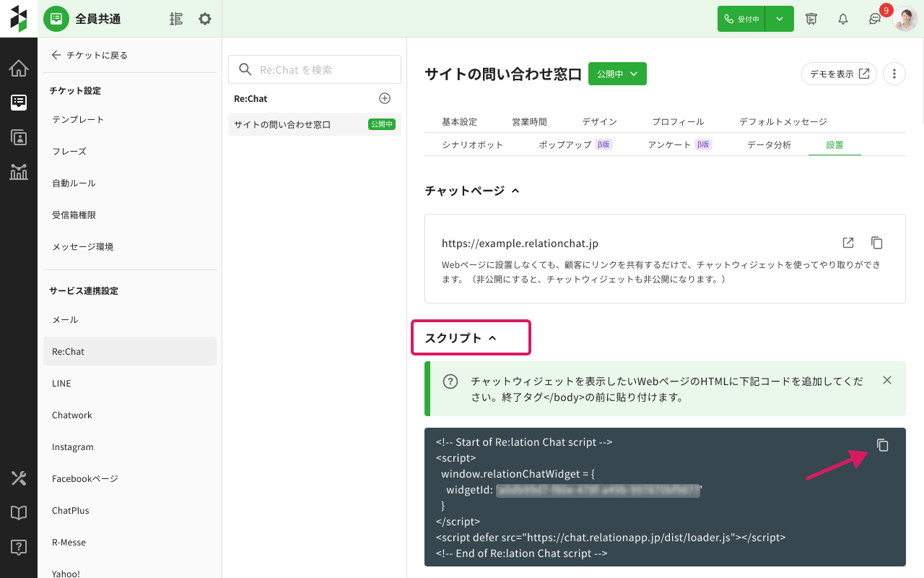Expand the 受付中 status dropdown arrow
Image resolution: width=924 pixels, height=578 pixels.
(780, 19)
